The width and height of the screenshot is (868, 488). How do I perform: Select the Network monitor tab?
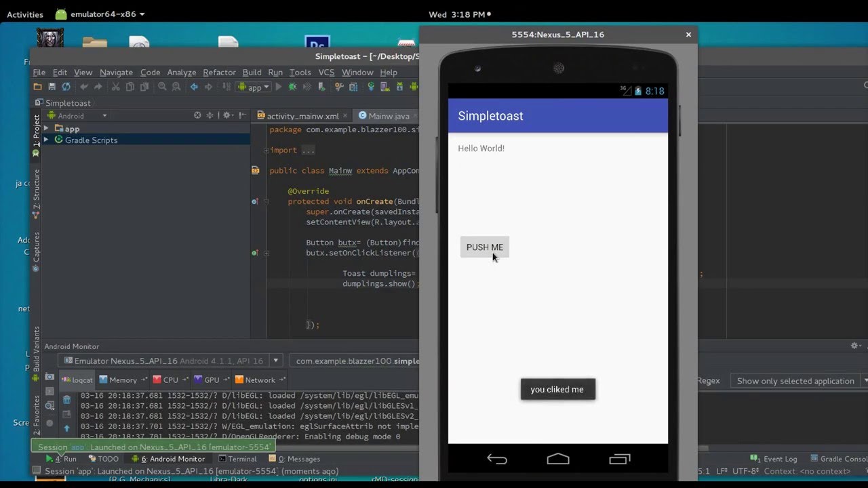260,380
